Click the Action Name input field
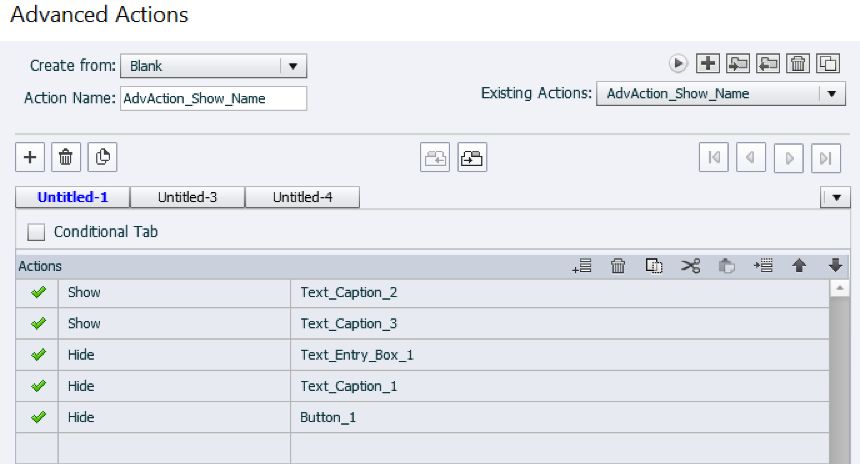The height and width of the screenshot is (464, 860). (213, 98)
